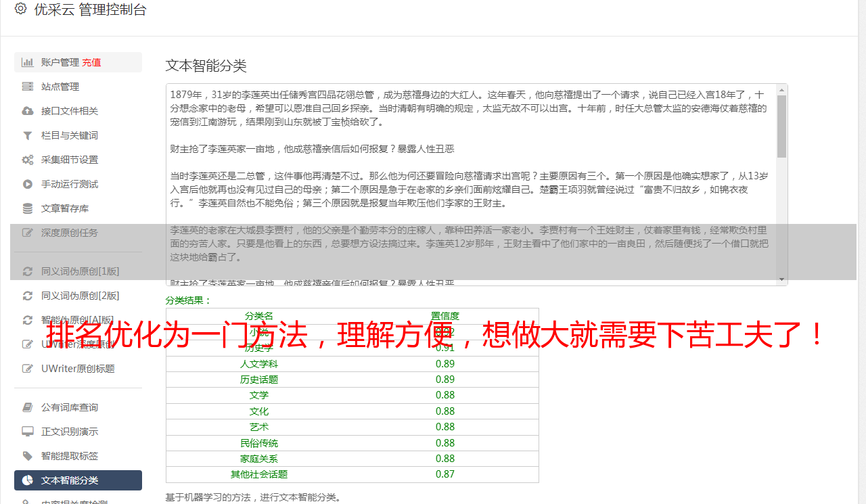Click the bar chart icon for 账户管理
866x504 pixels.
click(28, 62)
